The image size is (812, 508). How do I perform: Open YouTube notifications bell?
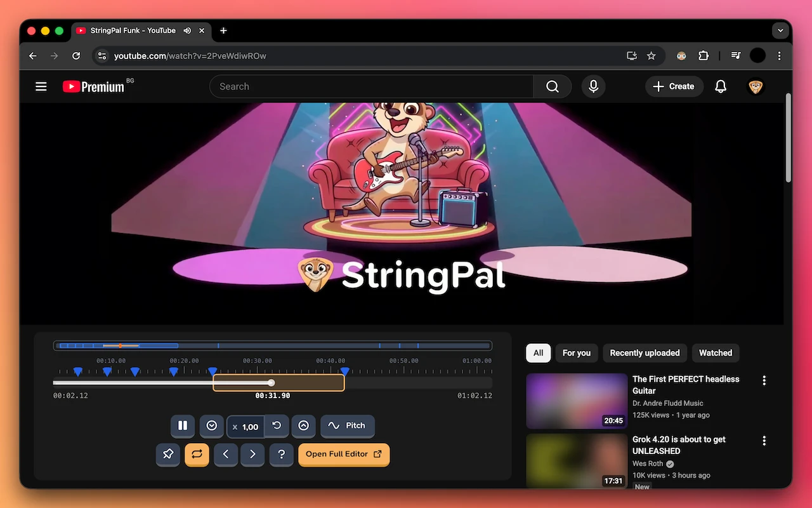point(721,86)
